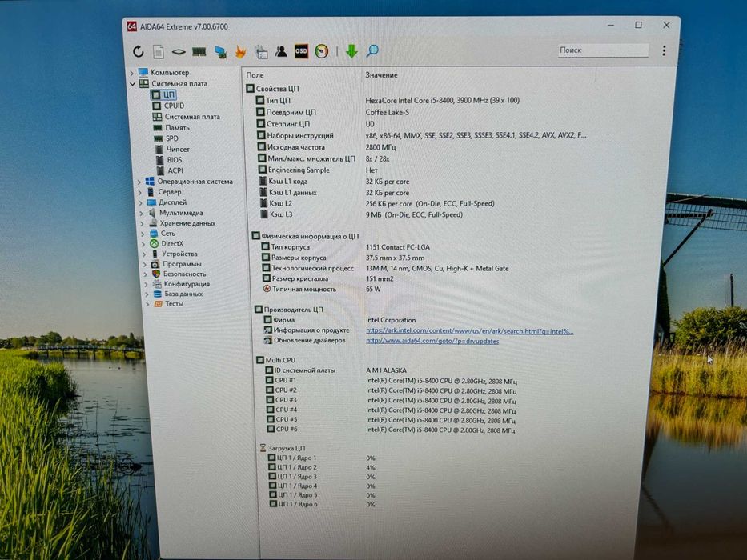
Task: Click the Refresh toolbar icon
Action: tap(139, 51)
